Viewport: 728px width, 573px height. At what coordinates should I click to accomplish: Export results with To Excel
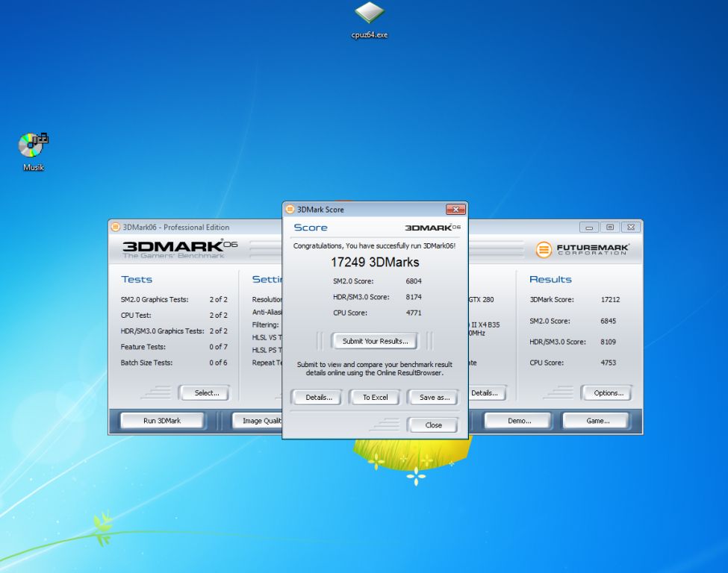(375, 397)
